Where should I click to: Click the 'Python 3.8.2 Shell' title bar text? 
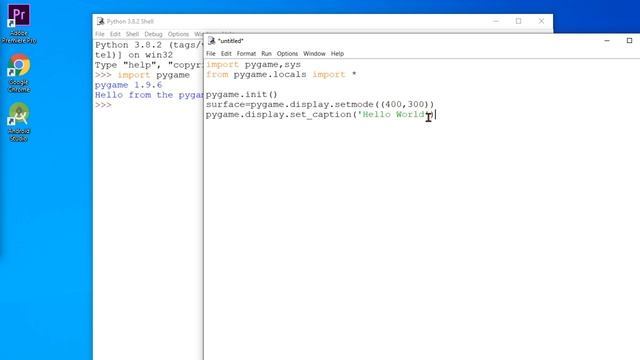click(130, 21)
